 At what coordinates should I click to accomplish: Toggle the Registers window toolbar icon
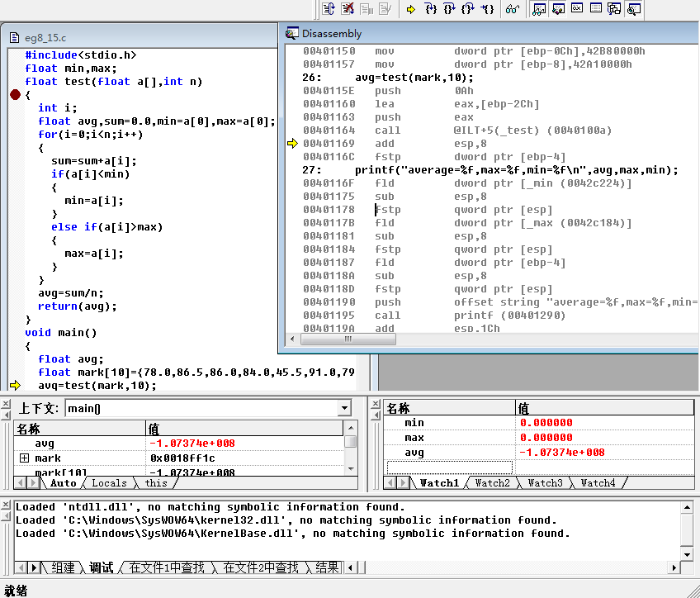click(x=577, y=8)
